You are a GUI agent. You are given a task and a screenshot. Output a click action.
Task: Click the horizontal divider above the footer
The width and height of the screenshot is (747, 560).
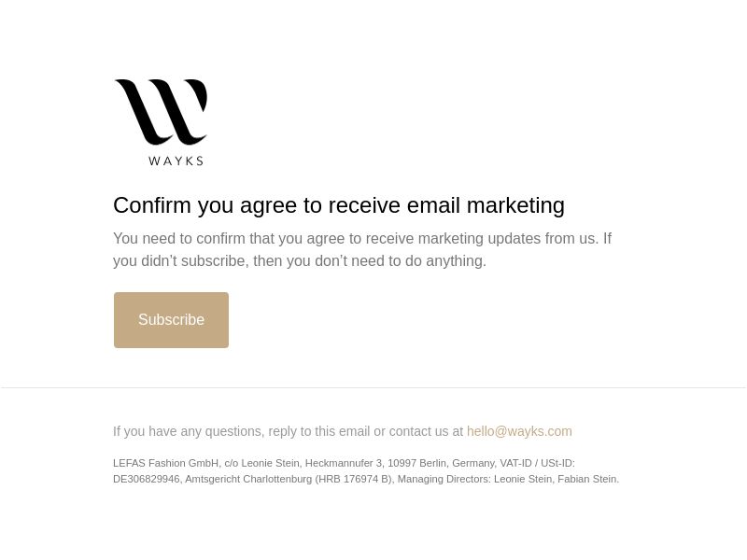click(373, 387)
